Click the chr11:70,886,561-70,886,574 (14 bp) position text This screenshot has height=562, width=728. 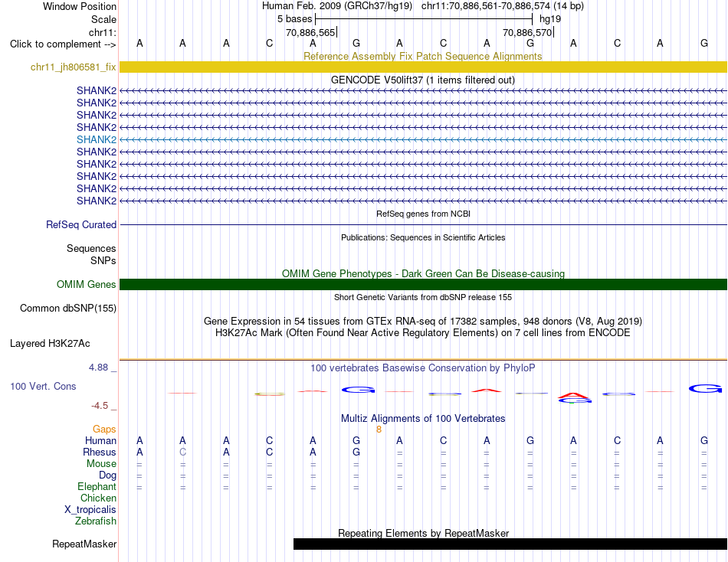point(503,6)
